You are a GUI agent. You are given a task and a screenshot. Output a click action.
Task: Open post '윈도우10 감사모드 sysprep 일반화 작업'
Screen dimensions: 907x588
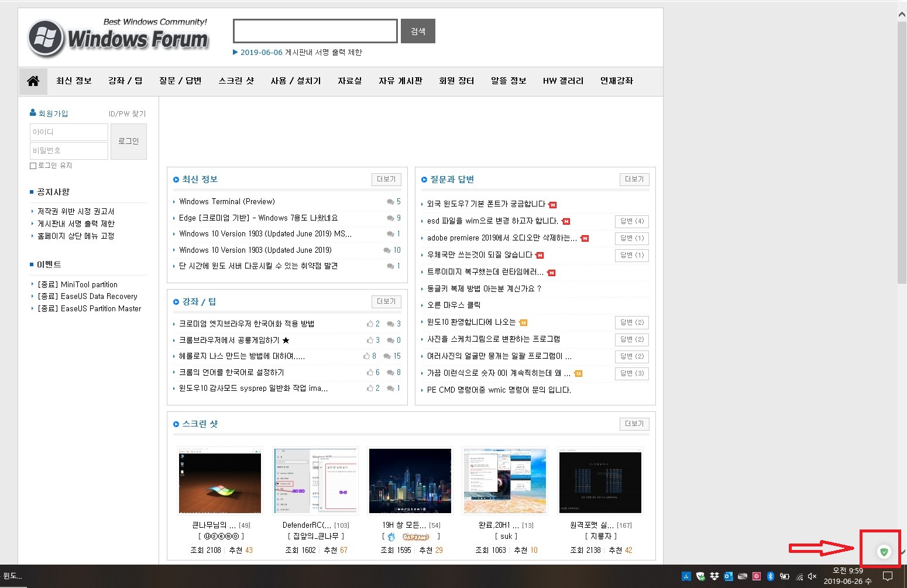[x=253, y=388]
